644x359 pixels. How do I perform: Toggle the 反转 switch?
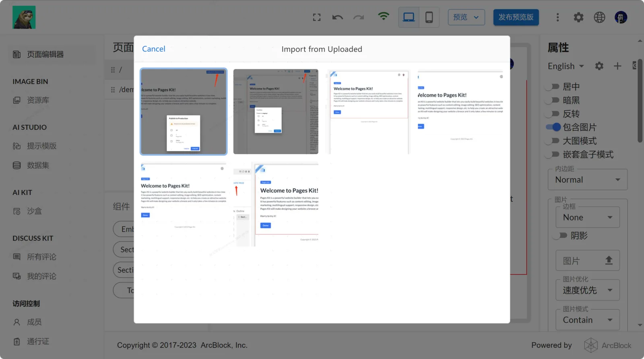click(x=552, y=114)
